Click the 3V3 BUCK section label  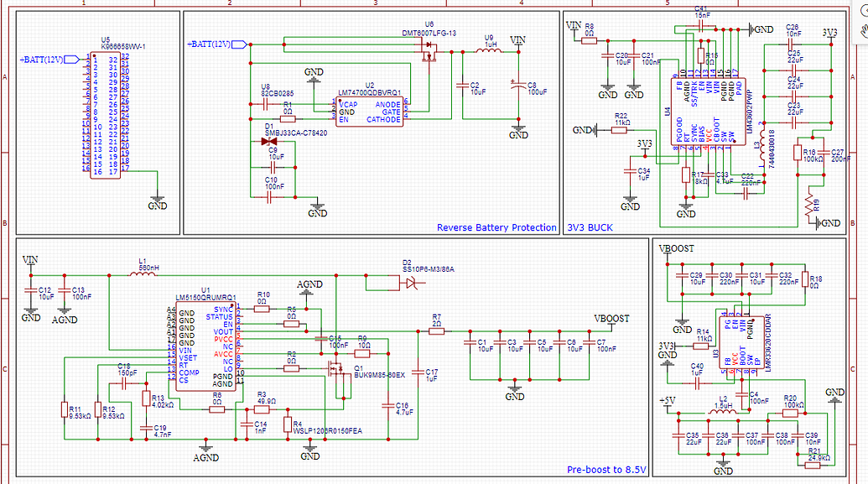tap(590, 226)
